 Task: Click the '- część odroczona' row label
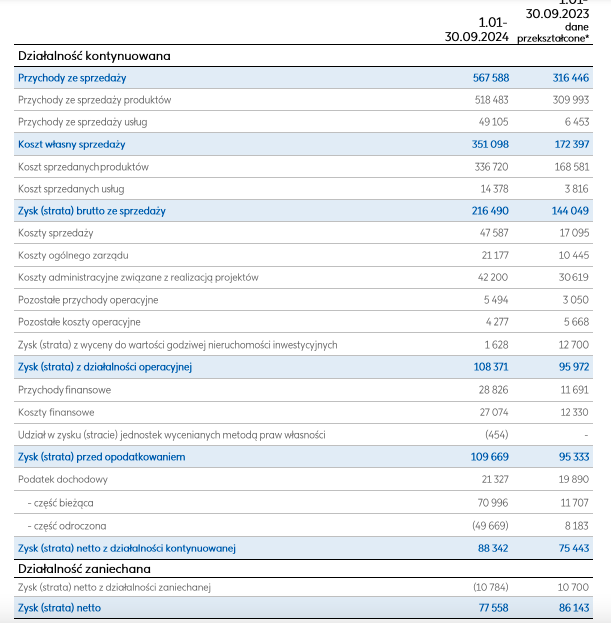pos(67,526)
